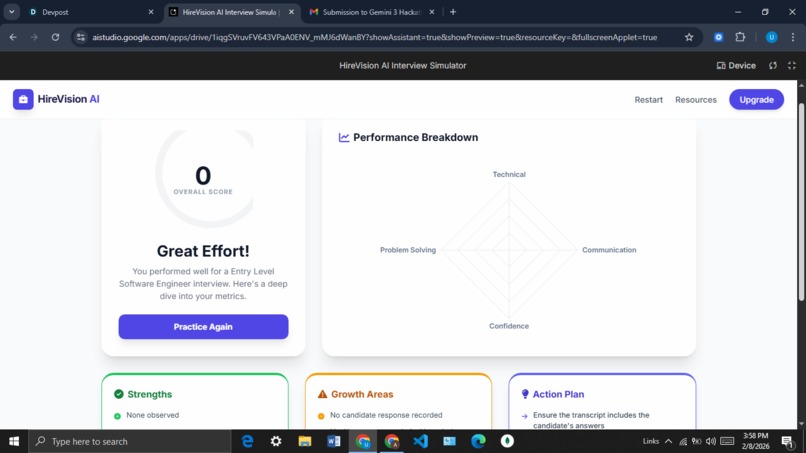This screenshot has height=453, width=806.
Task: Click the Confidence axis label
Action: point(509,326)
